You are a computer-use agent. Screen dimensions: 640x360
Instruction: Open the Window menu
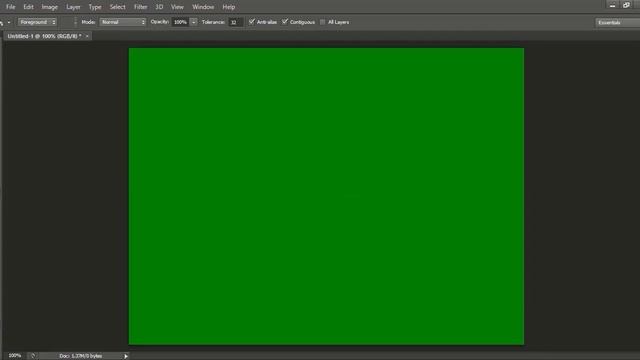click(x=203, y=7)
